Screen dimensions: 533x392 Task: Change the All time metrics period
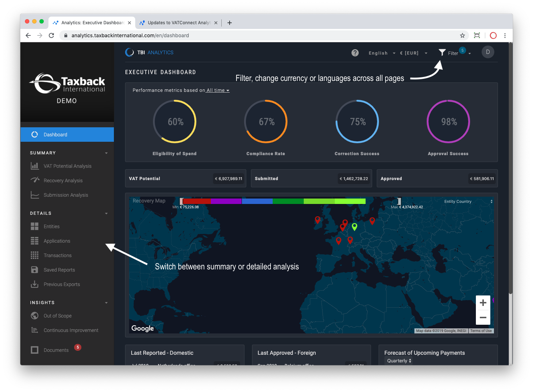pyautogui.click(x=218, y=90)
